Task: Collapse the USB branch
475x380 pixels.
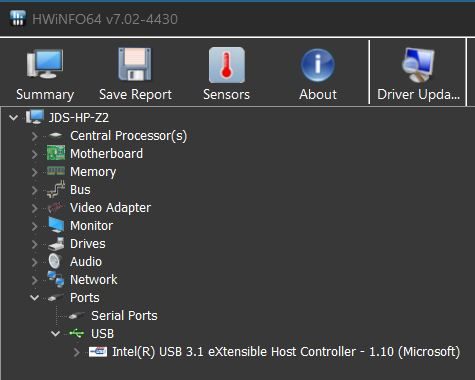Action: [x=55, y=333]
